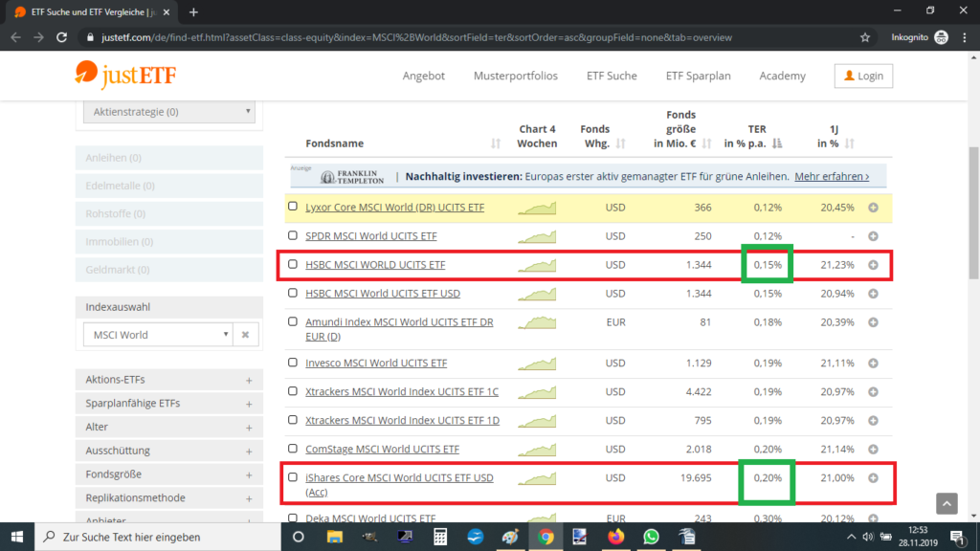This screenshot has height=551, width=980.
Task: Expand the Replikationsmethode filter section
Action: click(x=168, y=498)
